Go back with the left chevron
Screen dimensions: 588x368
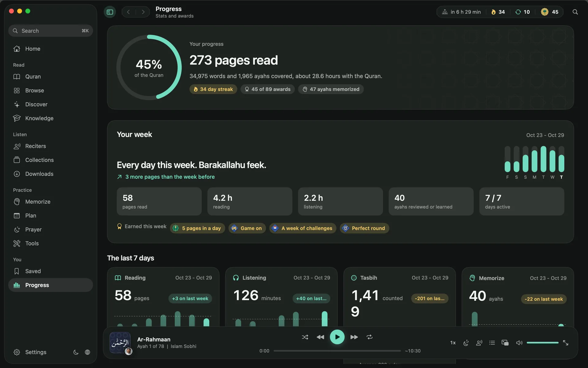coord(129,12)
